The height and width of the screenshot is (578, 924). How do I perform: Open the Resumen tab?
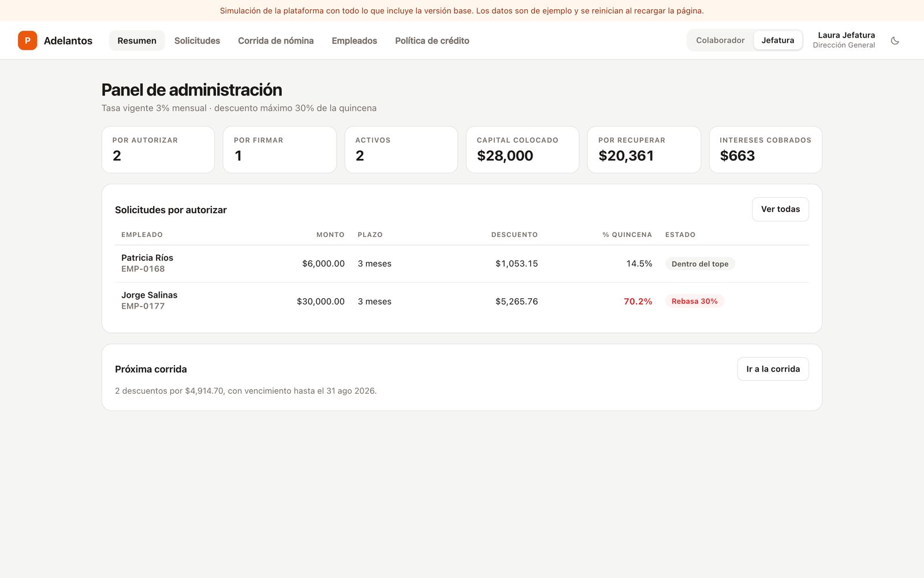click(x=137, y=40)
